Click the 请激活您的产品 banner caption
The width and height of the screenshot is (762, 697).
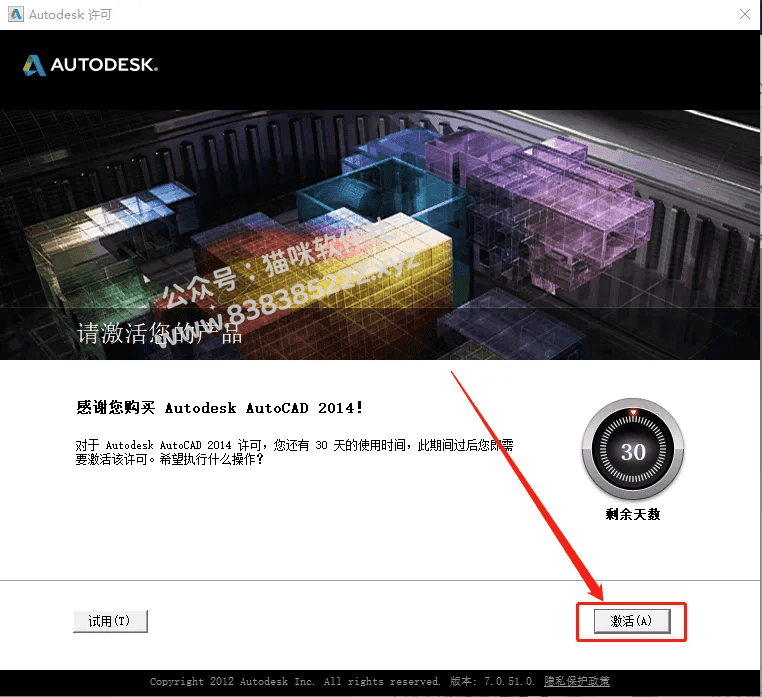coord(159,333)
